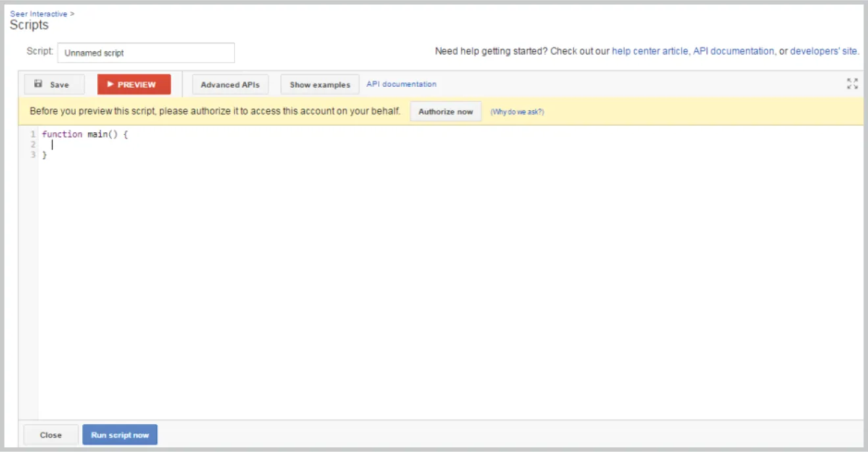868x452 pixels.
Task: Click the Close button at bottom
Action: pos(51,435)
